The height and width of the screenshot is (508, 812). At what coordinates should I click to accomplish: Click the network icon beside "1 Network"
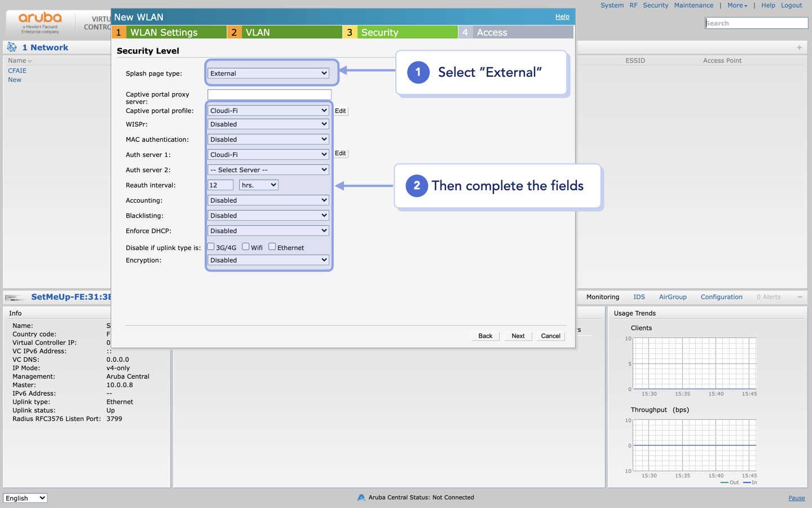[x=11, y=47]
